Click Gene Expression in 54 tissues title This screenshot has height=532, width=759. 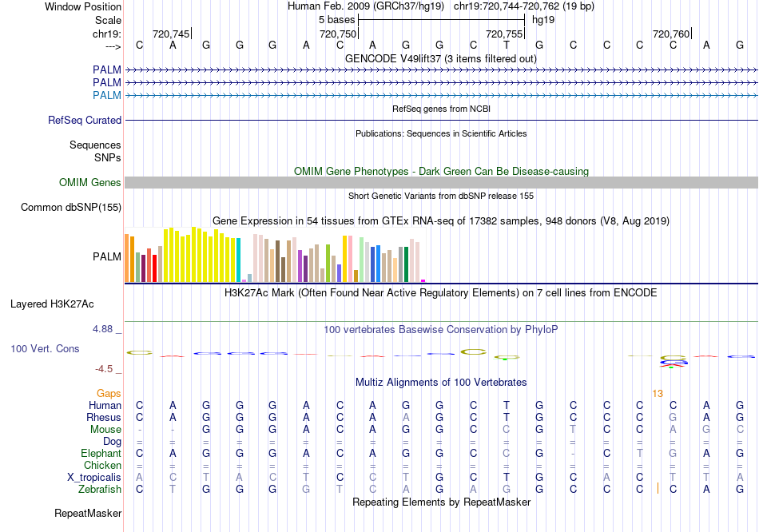coord(441,220)
